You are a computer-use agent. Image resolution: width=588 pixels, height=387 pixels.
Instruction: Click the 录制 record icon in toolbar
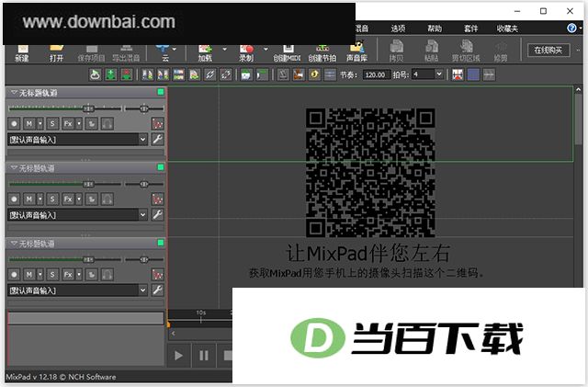pyautogui.click(x=246, y=52)
